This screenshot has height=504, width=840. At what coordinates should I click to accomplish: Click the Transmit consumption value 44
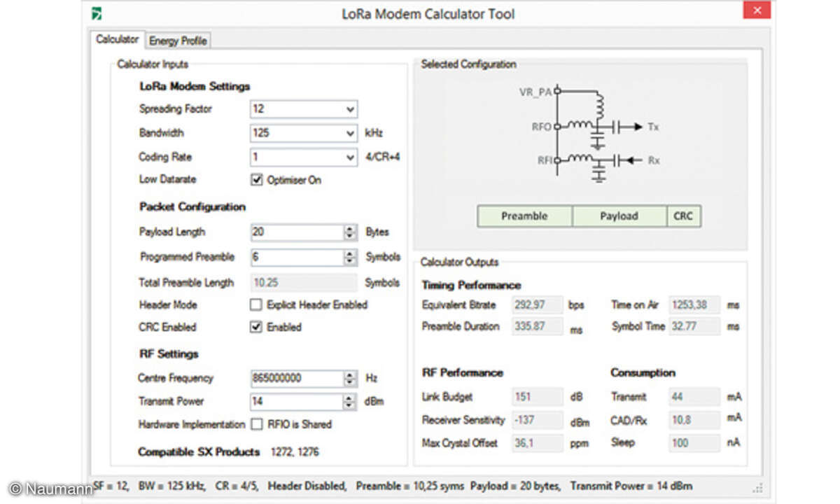coord(694,397)
